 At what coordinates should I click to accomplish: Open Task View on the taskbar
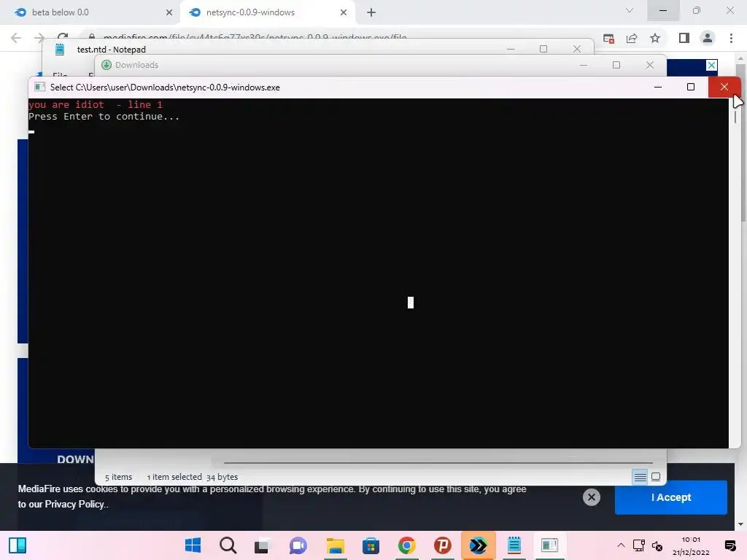(x=263, y=545)
